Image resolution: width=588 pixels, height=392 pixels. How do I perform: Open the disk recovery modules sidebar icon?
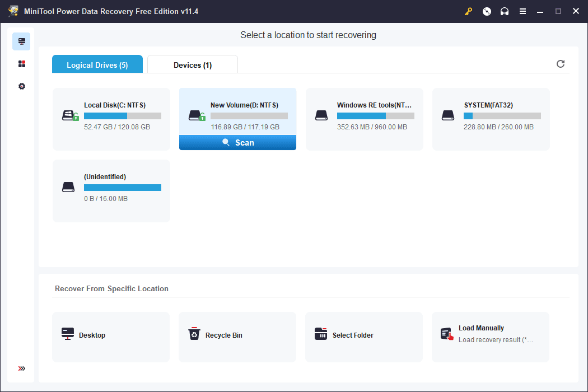coord(21,63)
